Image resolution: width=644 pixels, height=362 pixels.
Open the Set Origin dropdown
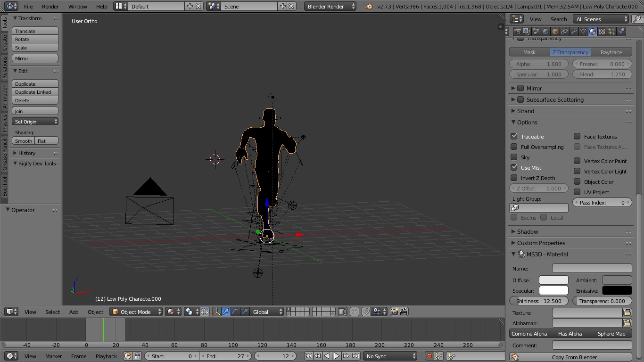(x=35, y=122)
